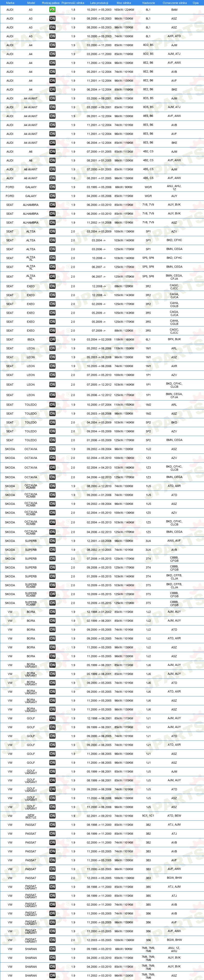Click the Model column header
Image resolution: width=204 pixels, height=980 pixels.
[x=31, y=3]
